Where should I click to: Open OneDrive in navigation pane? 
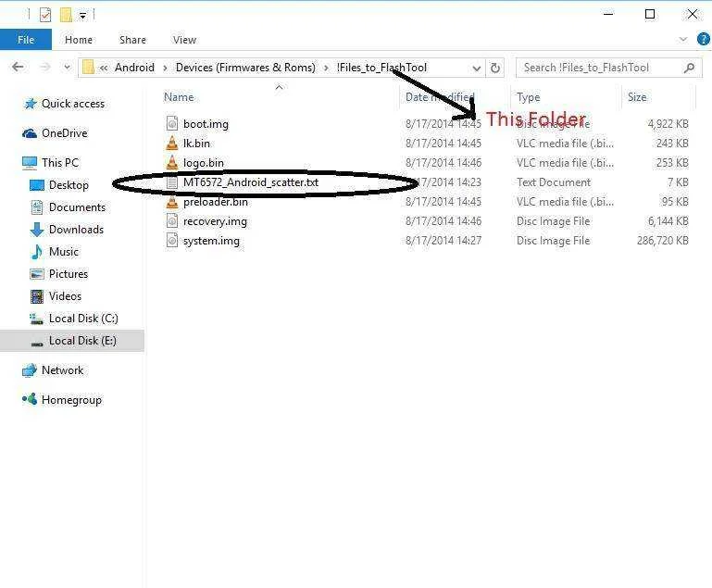tap(65, 133)
